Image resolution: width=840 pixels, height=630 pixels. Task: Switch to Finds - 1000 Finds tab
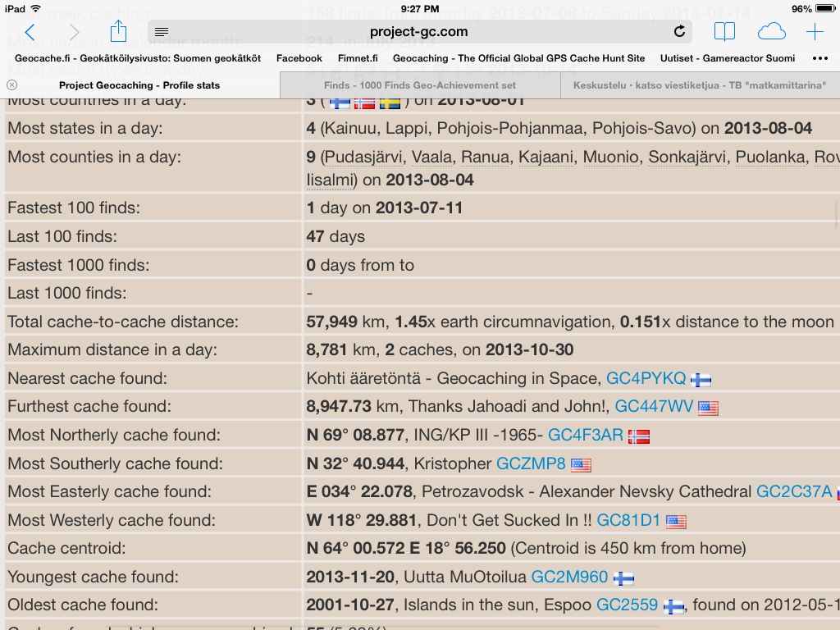[420, 85]
